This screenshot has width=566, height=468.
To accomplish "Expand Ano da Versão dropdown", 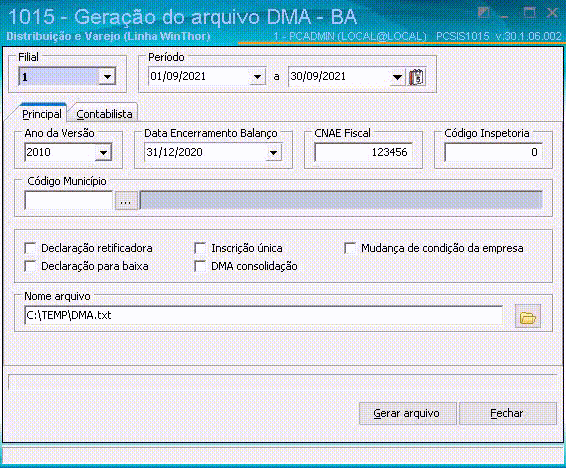I will (104, 152).
